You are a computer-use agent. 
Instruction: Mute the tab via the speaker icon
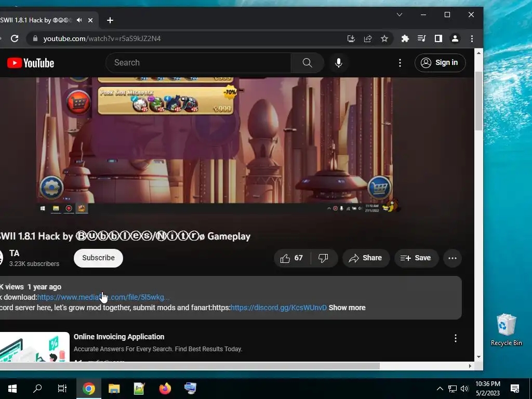click(79, 20)
